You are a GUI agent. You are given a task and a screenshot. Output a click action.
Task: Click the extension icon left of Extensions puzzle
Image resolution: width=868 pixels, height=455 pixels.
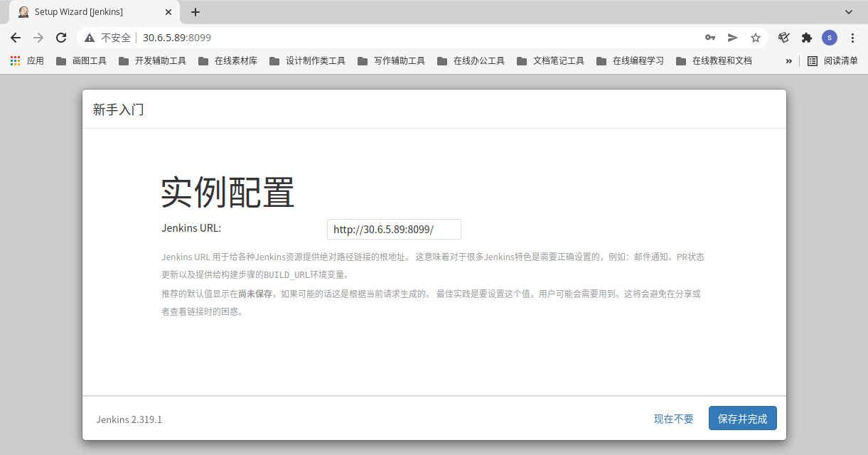784,38
